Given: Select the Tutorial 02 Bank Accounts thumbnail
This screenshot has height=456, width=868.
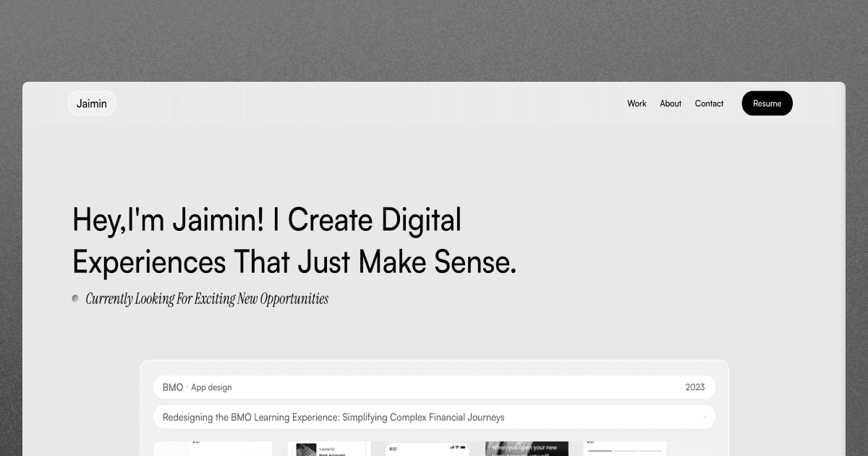Looking at the screenshot, I should click(329, 450).
